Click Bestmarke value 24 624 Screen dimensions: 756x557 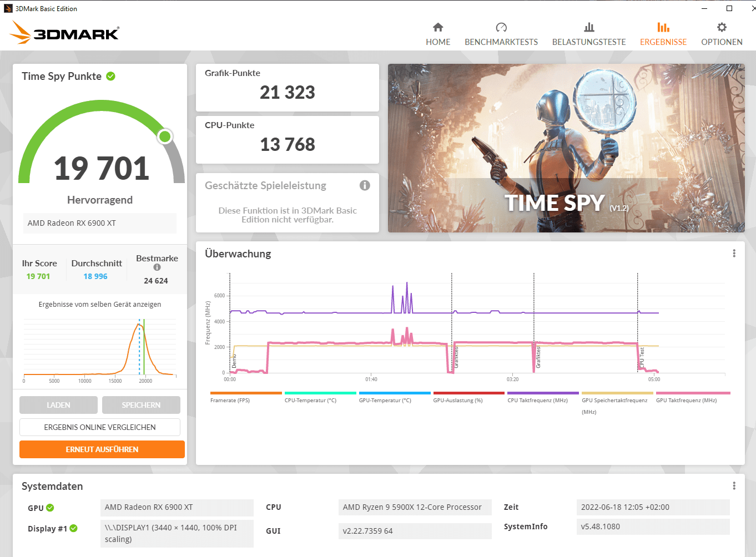coord(156,281)
